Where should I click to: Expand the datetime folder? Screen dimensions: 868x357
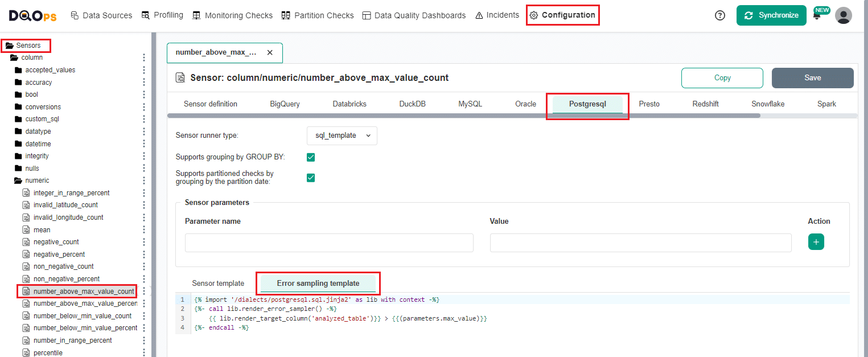coord(18,144)
